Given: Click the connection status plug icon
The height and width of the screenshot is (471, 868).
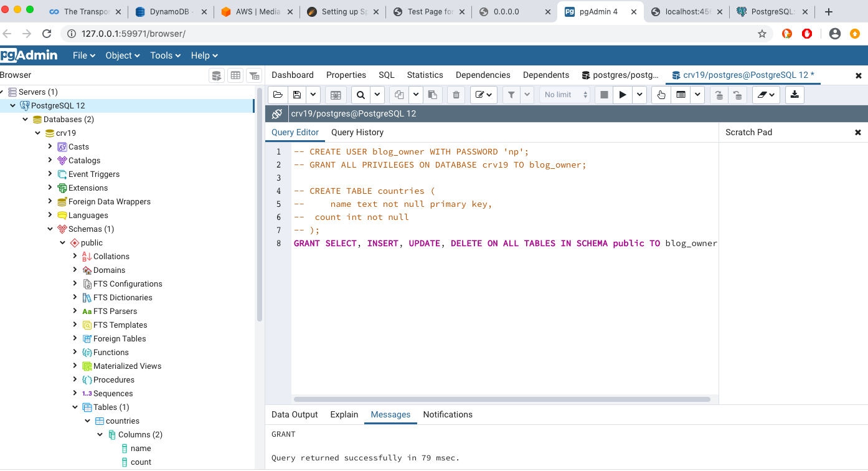Looking at the screenshot, I should click(277, 113).
